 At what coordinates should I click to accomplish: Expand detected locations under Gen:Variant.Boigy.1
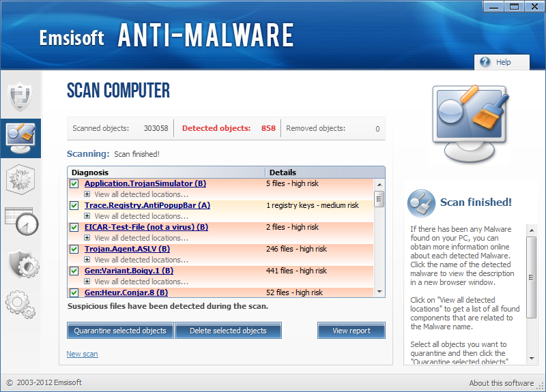coord(87,282)
